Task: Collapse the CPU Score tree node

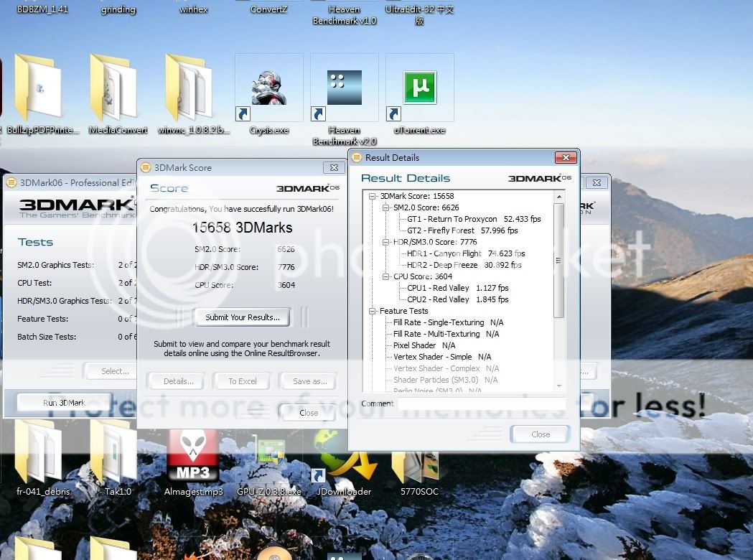Action: [385, 276]
